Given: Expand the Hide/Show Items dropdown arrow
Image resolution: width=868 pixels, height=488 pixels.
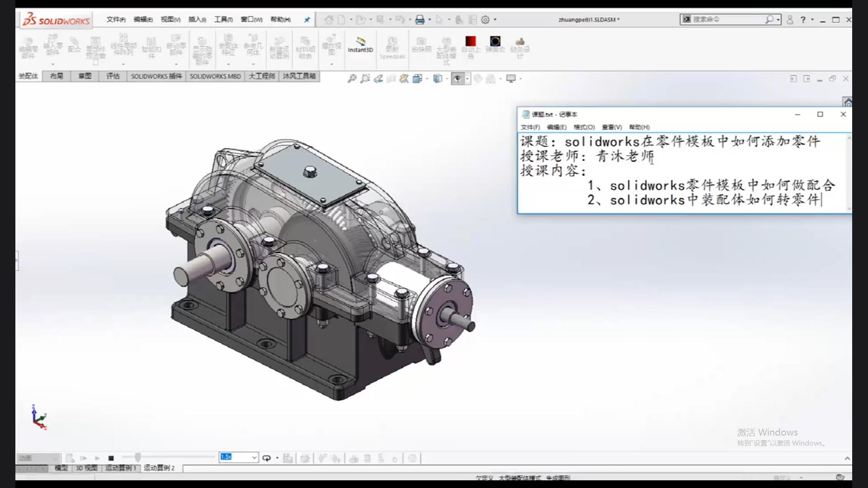Looking at the screenshot, I should coord(467,79).
